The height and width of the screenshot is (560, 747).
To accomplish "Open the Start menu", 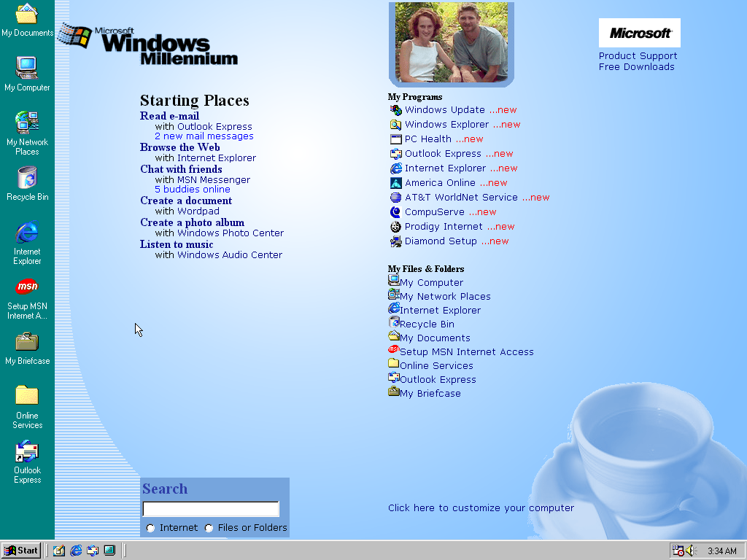I will (21, 551).
